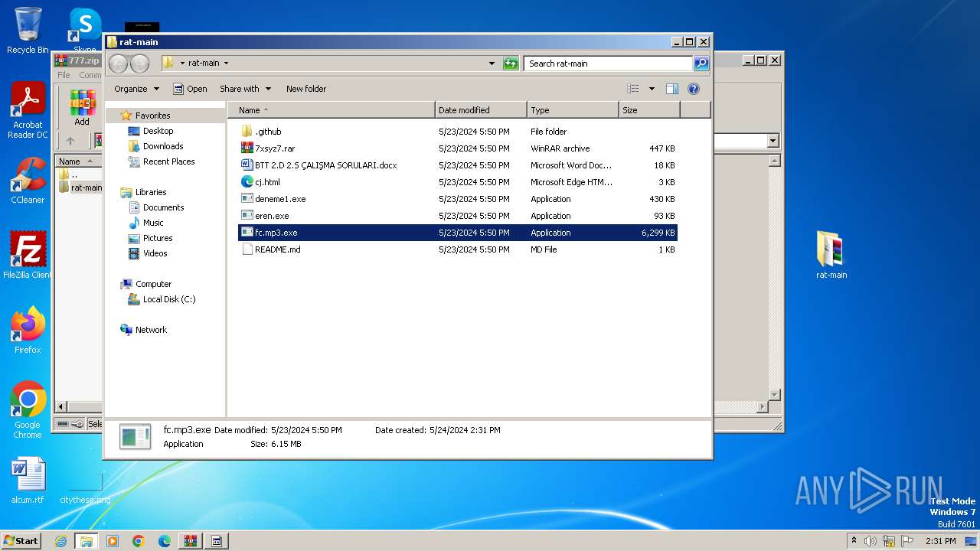
Task: Launch Google Chrome from desktop
Action: pyautogui.click(x=28, y=410)
